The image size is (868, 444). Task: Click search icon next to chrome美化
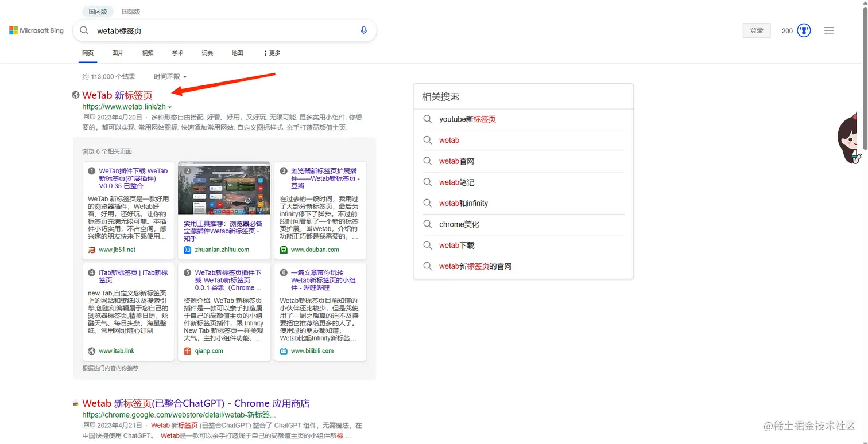(427, 224)
